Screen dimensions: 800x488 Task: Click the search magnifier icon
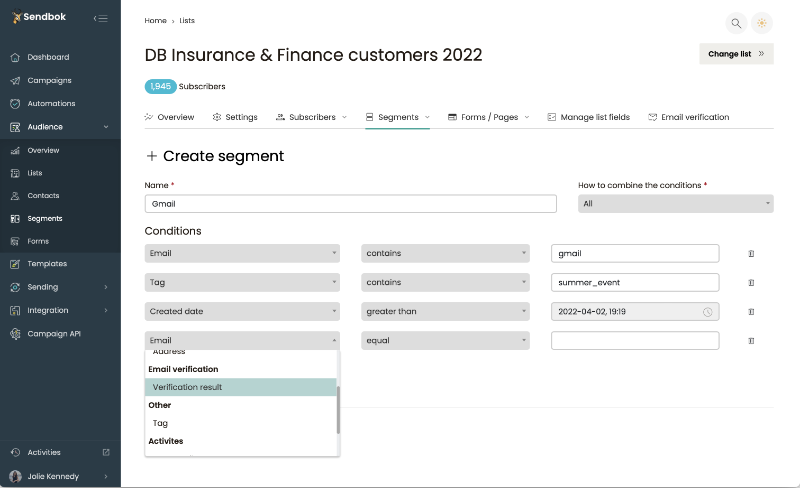pyautogui.click(x=736, y=23)
